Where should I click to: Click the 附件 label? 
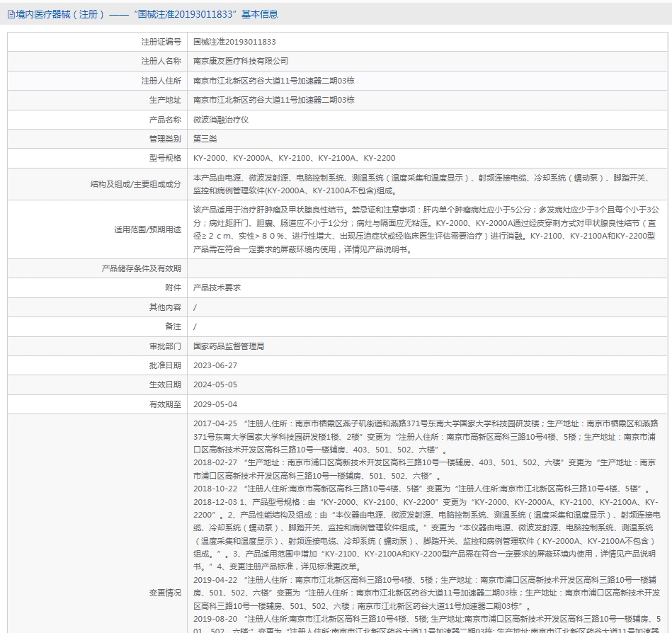pos(173,287)
